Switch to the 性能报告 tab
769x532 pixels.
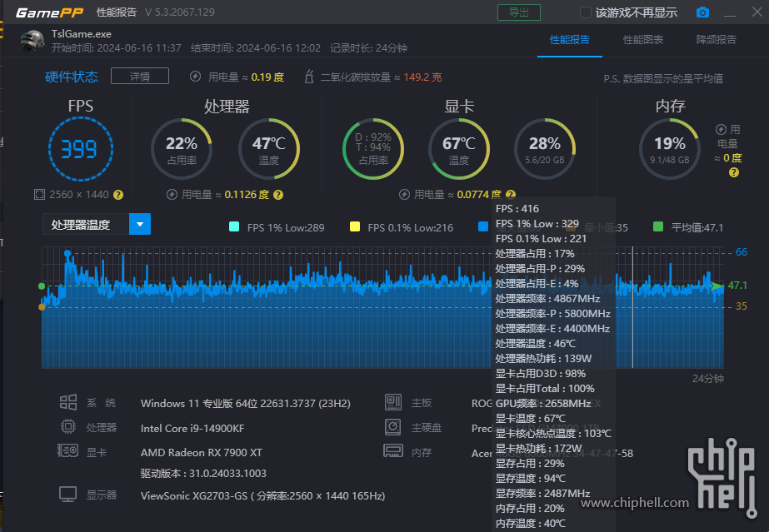coord(569,40)
